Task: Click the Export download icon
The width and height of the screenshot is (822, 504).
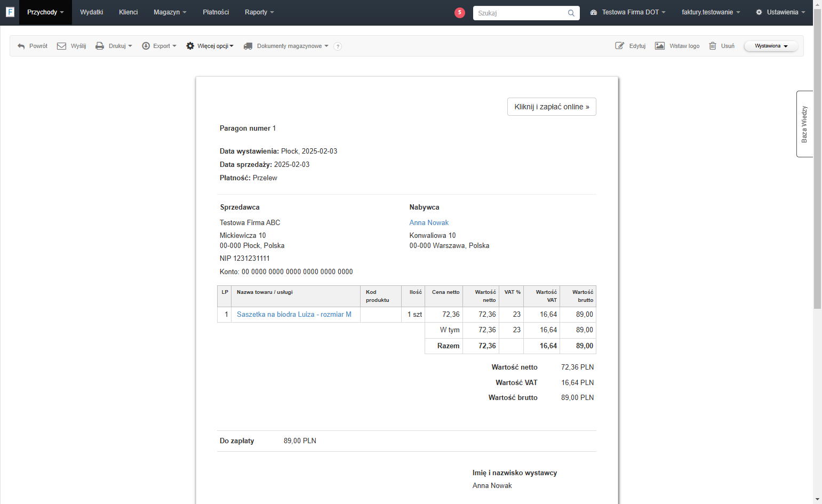Action: pyautogui.click(x=146, y=46)
